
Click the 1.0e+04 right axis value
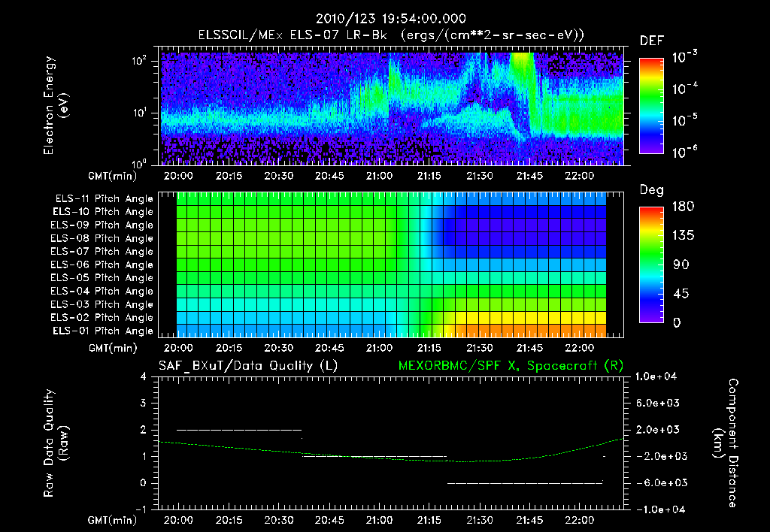click(656, 376)
